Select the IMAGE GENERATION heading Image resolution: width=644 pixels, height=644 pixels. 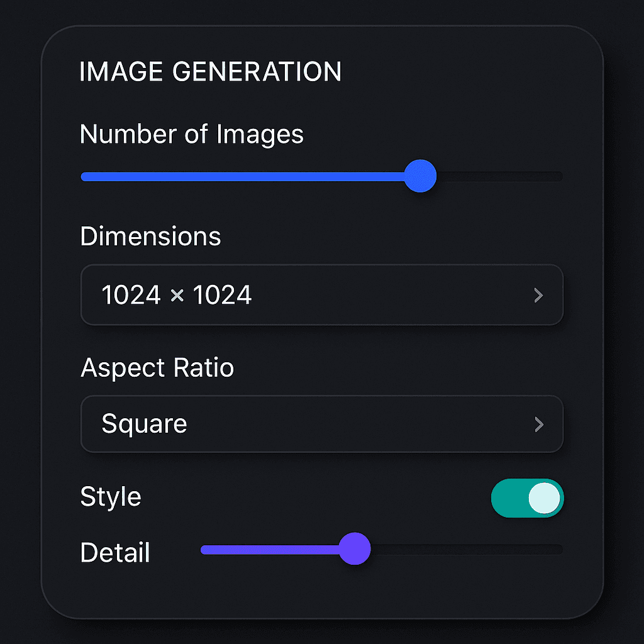[210, 72]
